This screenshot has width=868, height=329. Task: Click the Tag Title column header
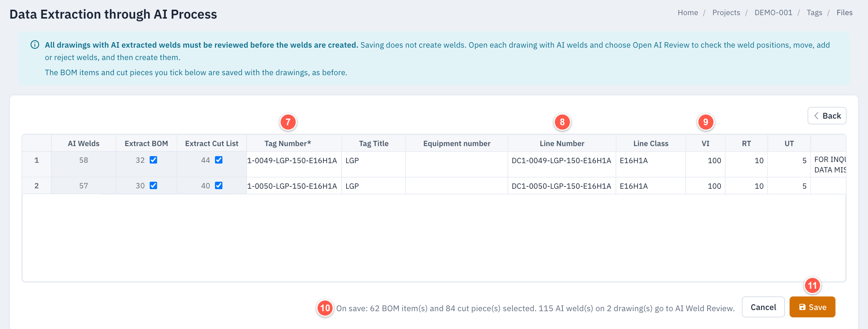tap(374, 143)
